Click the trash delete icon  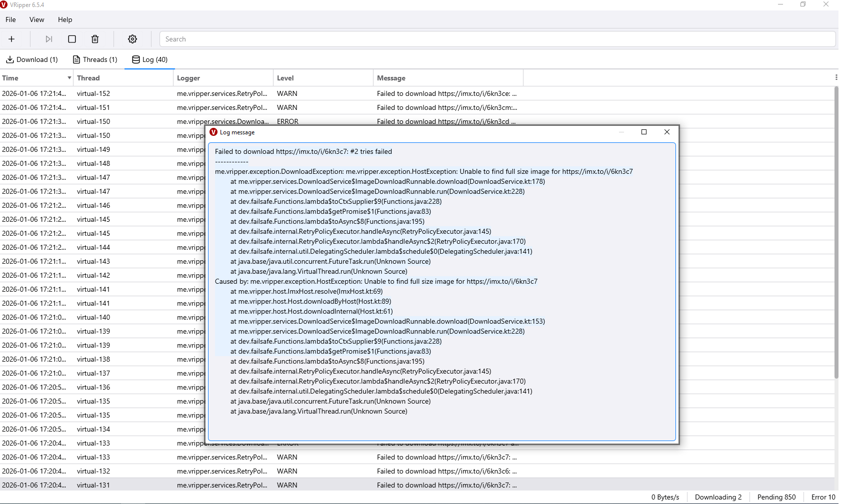point(95,39)
